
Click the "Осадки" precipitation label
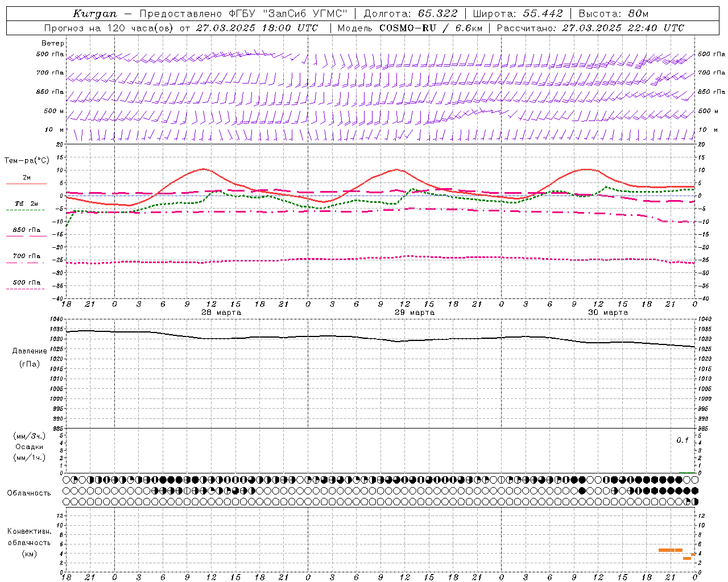coord(30,447)
